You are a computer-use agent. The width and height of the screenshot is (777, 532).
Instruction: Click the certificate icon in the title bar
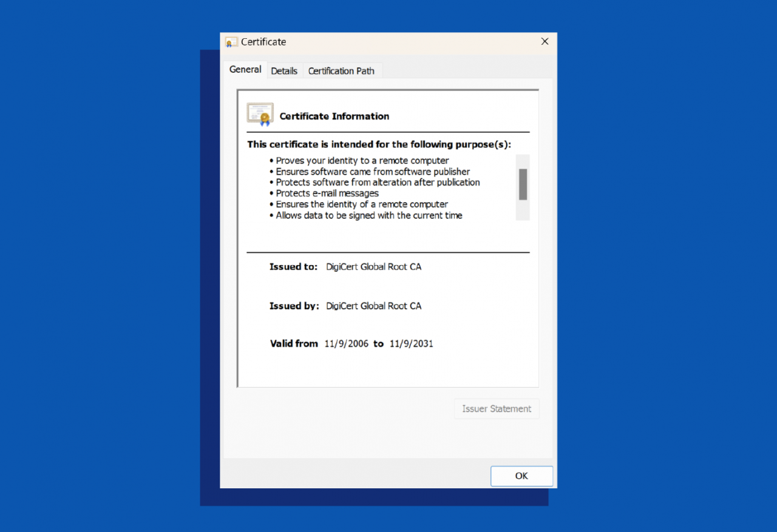click(x=231, y=42)
